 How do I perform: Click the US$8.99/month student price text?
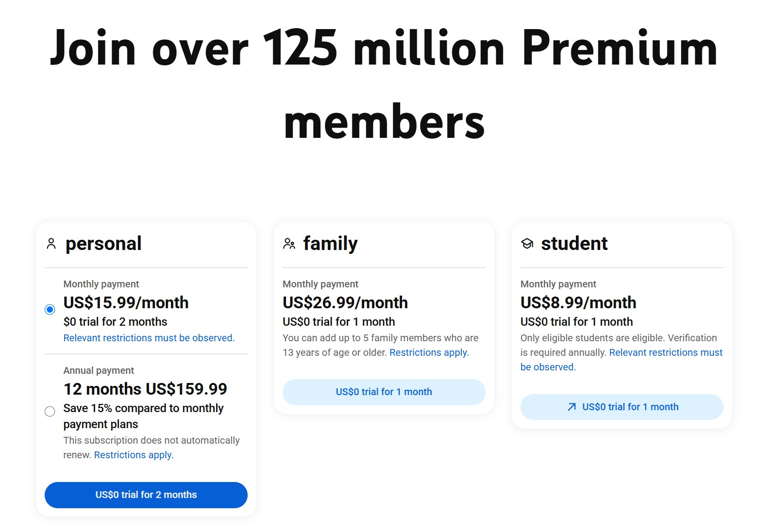(578, 303)
